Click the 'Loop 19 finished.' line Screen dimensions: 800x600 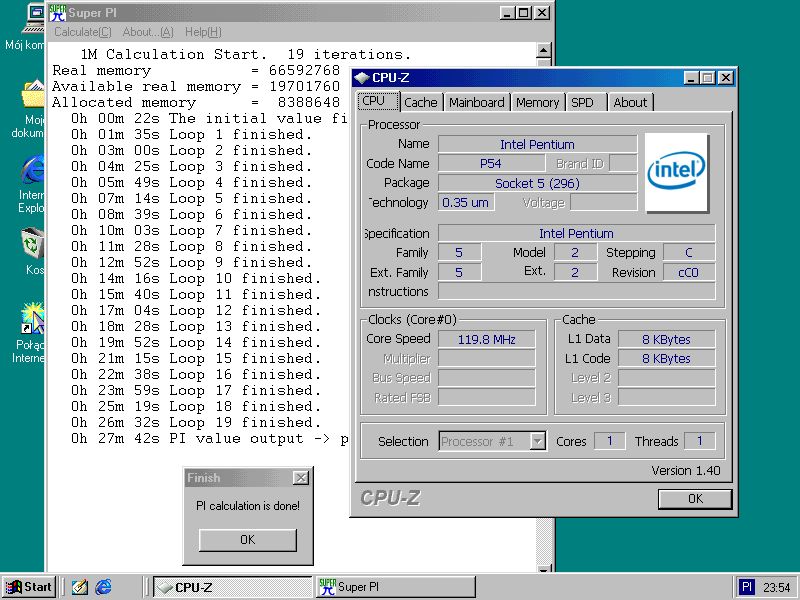(x=196, y=422)
